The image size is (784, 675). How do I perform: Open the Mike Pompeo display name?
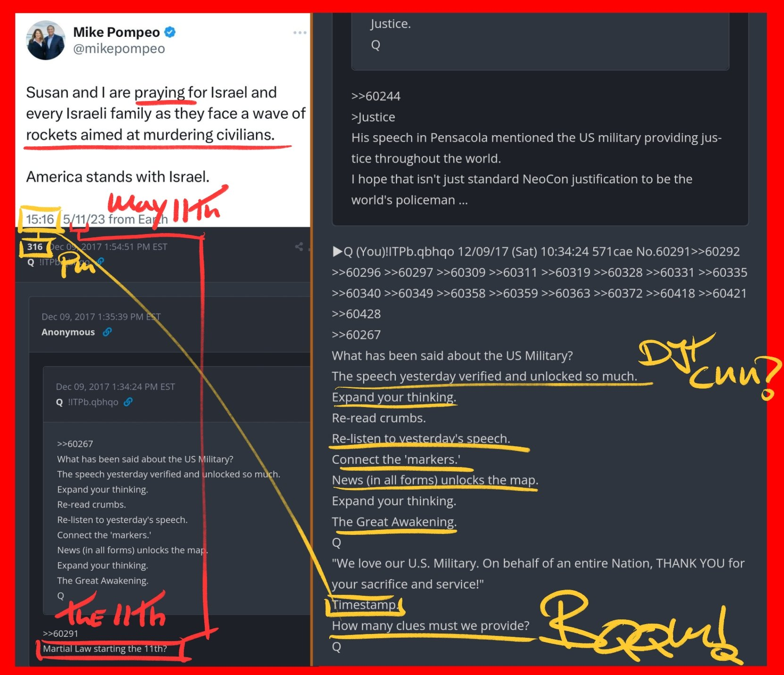(117, 32)
